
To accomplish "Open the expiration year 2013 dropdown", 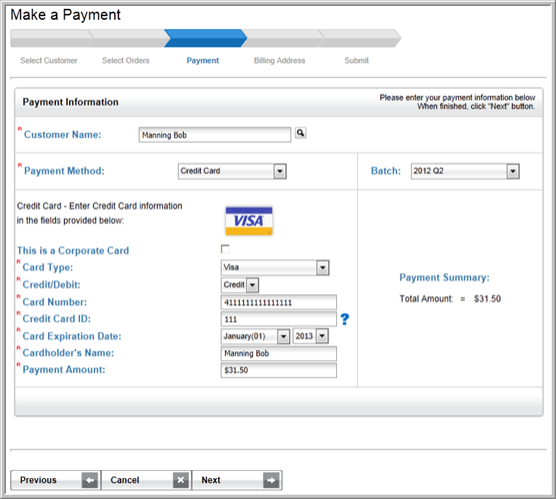I will (311, 336).
